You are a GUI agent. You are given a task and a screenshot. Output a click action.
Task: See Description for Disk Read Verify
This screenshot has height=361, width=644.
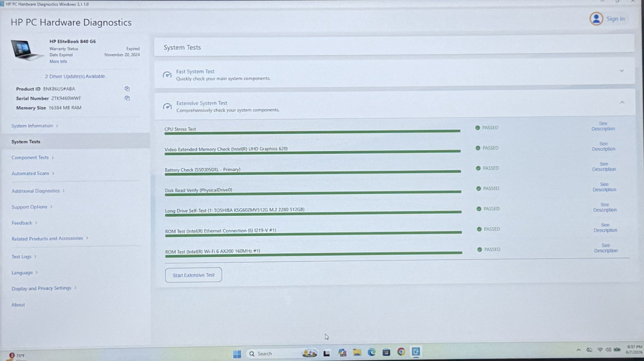pyautogui.click(x=604, y=187)
